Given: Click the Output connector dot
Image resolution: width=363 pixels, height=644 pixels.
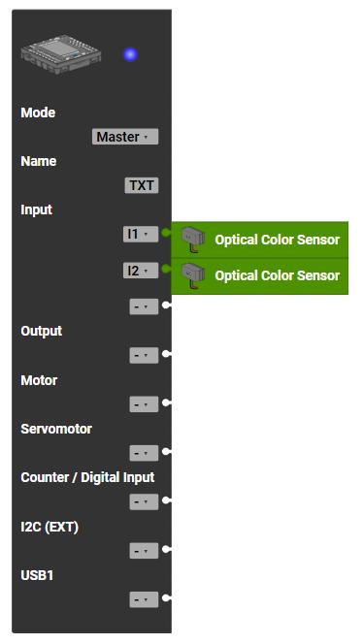Looking at the screenshot, I should 166,354.
